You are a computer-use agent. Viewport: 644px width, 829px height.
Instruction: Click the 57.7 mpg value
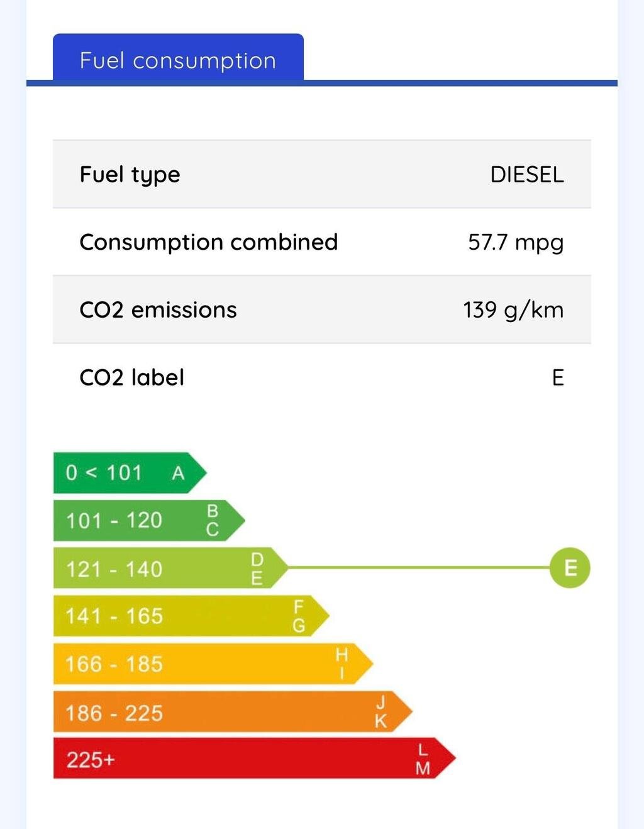tap(516, 242)
